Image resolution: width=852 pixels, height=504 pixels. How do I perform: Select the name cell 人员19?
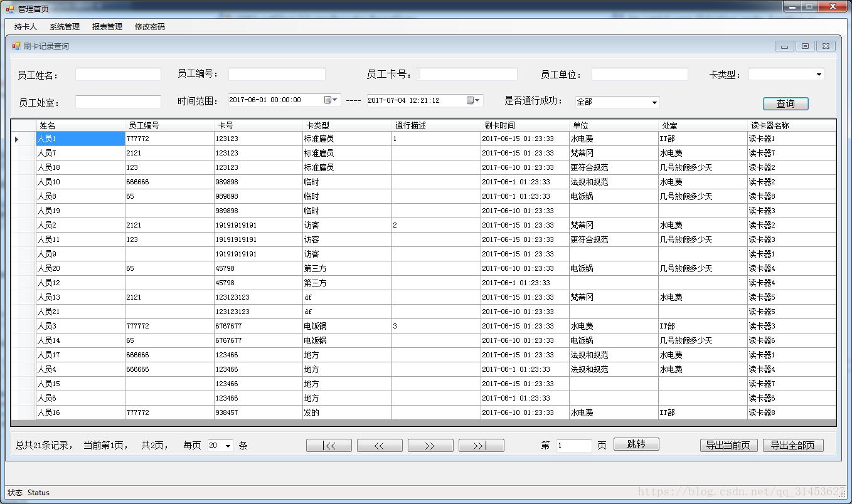(80, 211)
